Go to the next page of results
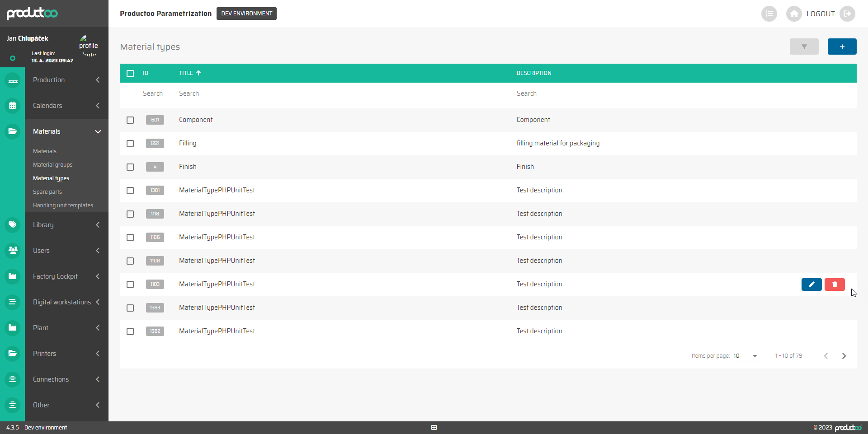The image size is (868, 434). coord(844,356)
